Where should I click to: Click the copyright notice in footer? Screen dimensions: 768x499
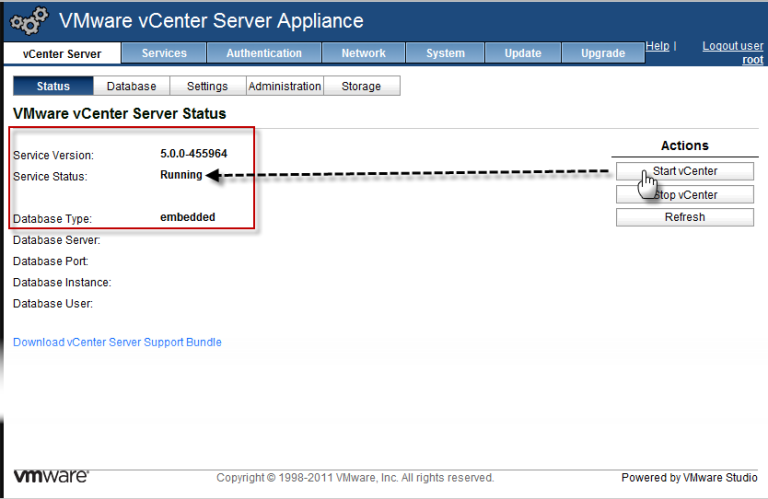pyautogui.click(x=355, y=477)
